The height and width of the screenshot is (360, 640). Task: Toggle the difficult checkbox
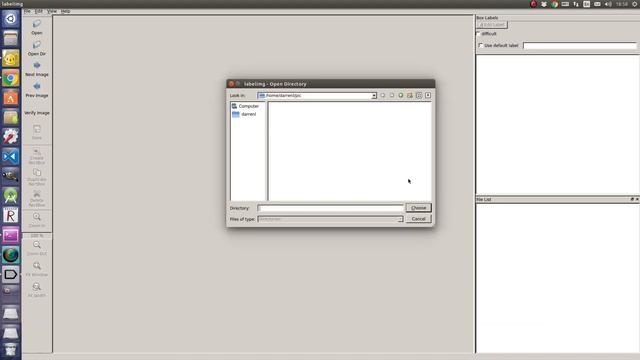478,33
